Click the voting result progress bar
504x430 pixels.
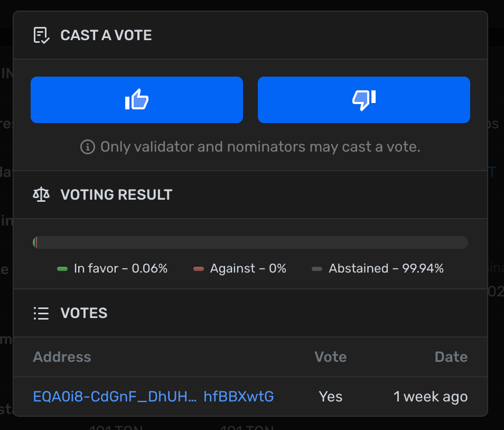pyautogui.click(x=250, y=242)
